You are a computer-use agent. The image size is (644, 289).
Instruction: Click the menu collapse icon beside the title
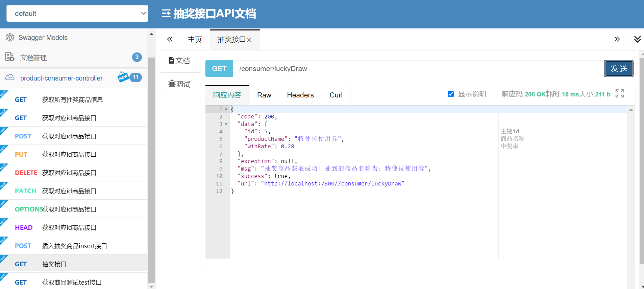(166, 14)
